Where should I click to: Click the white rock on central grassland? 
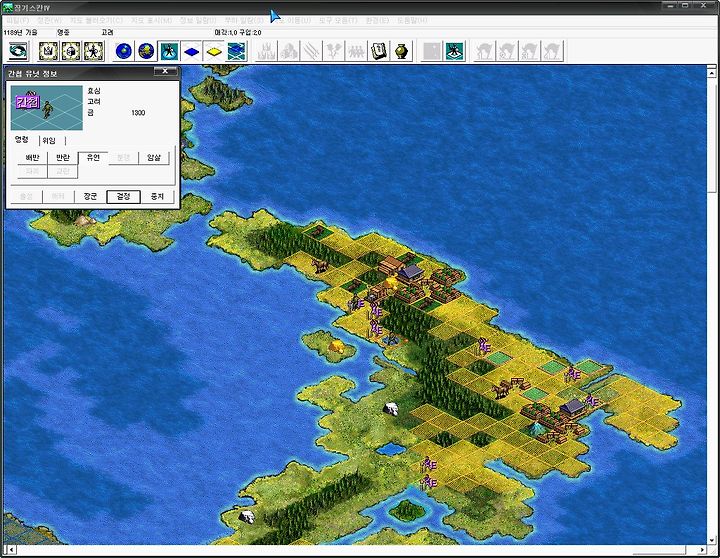click(x=391, y=408)
